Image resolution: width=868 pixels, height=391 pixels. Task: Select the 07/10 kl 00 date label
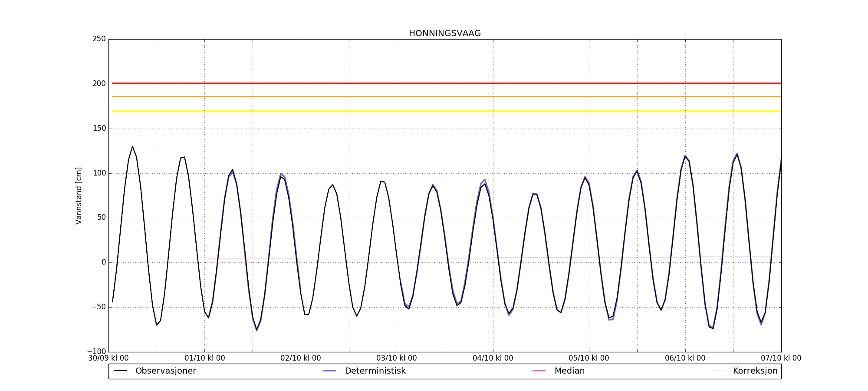pos(781,358)
